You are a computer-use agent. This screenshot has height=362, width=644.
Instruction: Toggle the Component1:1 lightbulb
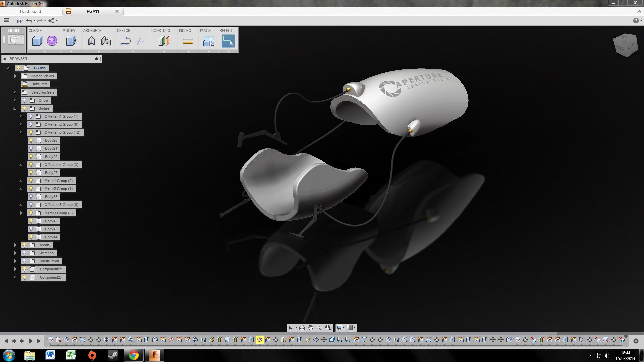[25, 269]
